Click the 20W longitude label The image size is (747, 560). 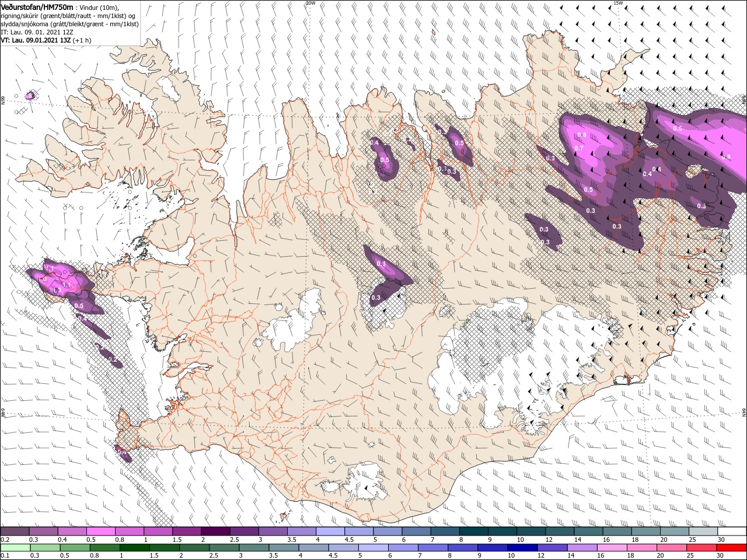click(x=310, y=3)
